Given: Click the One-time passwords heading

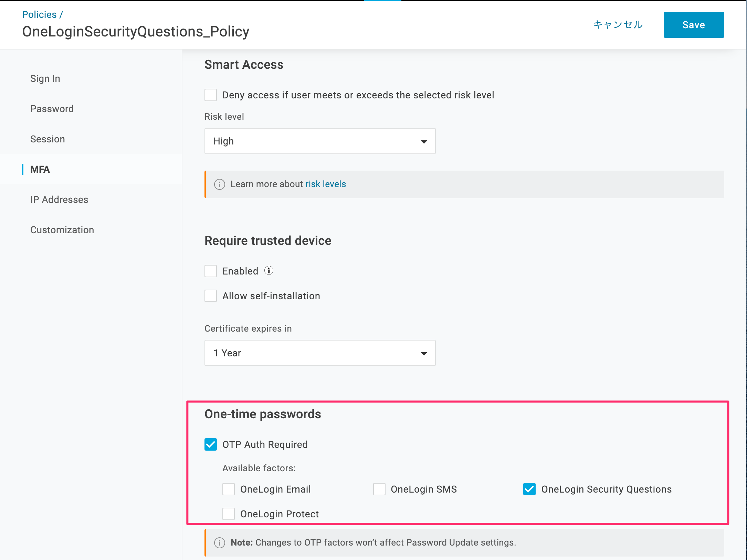Looking at the screenshot, I should pyautogui.click(x=263, y=414).
